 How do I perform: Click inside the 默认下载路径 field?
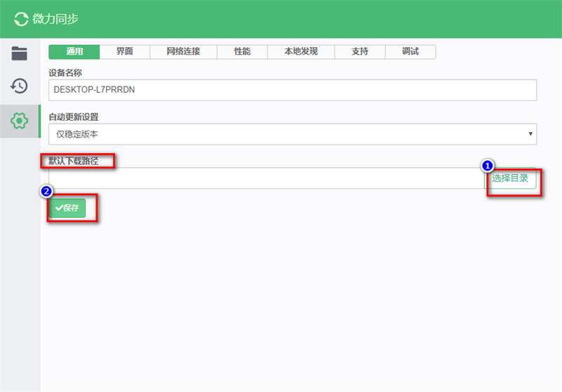[x=266, y=178]
